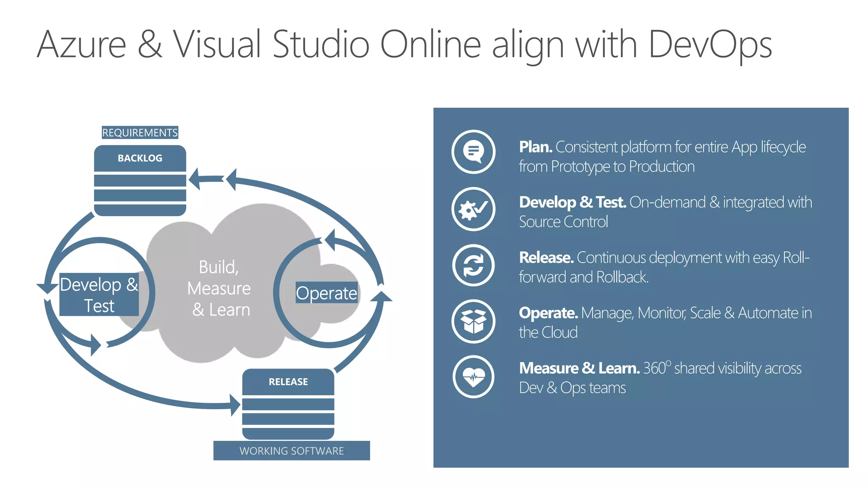Select the WORKING SOFTWARE banner
The width and height of the screenshot is (868, 488).
click(x=292, y=451)
